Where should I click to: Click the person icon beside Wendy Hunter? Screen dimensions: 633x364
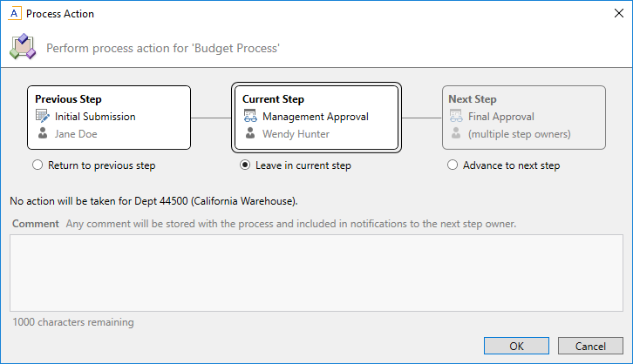point(251,134)
